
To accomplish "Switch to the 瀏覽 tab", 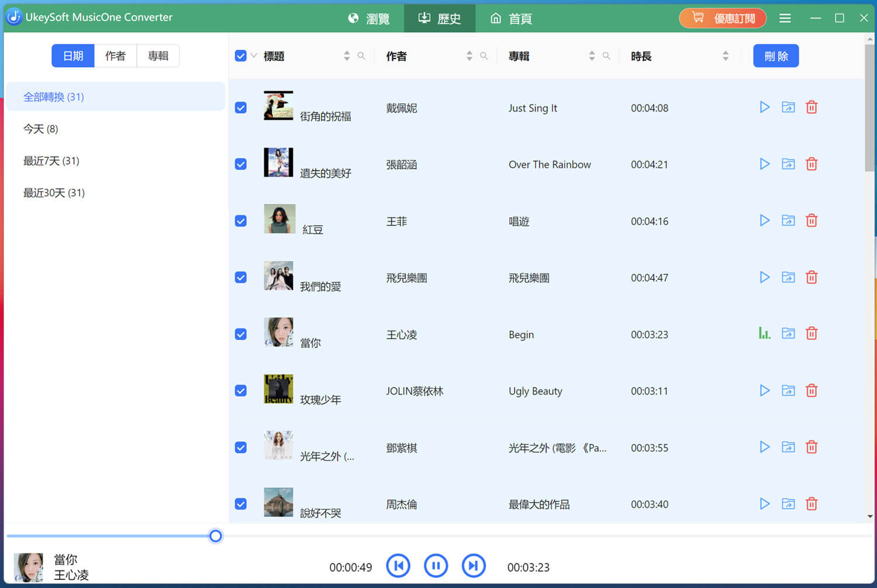I will pos(369,18).
